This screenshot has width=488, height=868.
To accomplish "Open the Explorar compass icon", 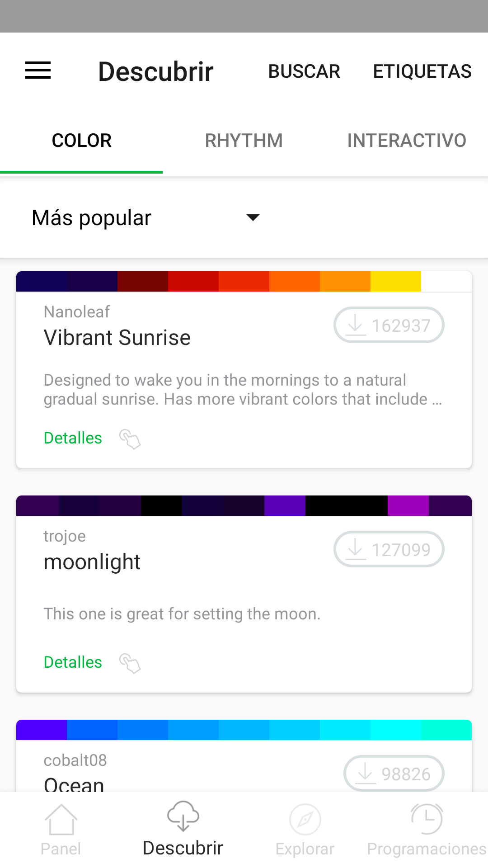I will click(305, 819).
